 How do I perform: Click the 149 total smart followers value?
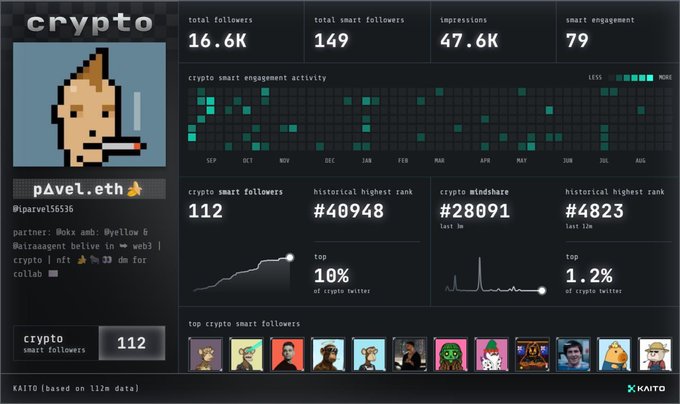331,41
